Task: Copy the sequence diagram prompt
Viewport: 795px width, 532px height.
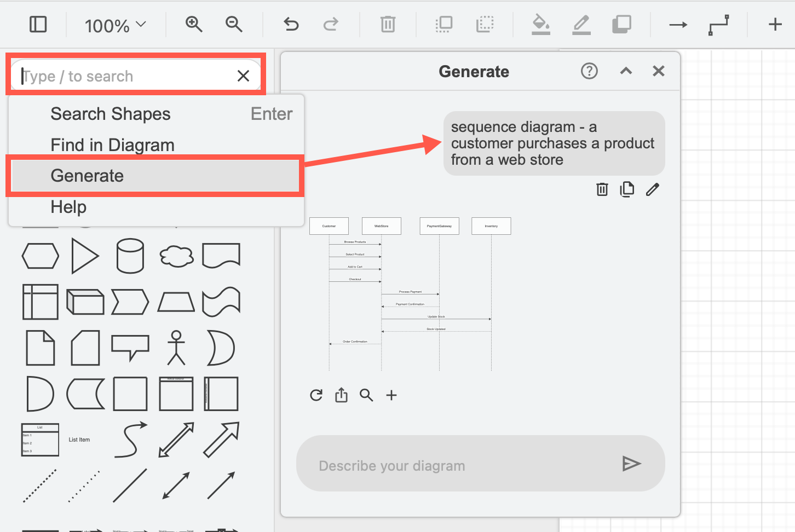Action: click(627, 189)
